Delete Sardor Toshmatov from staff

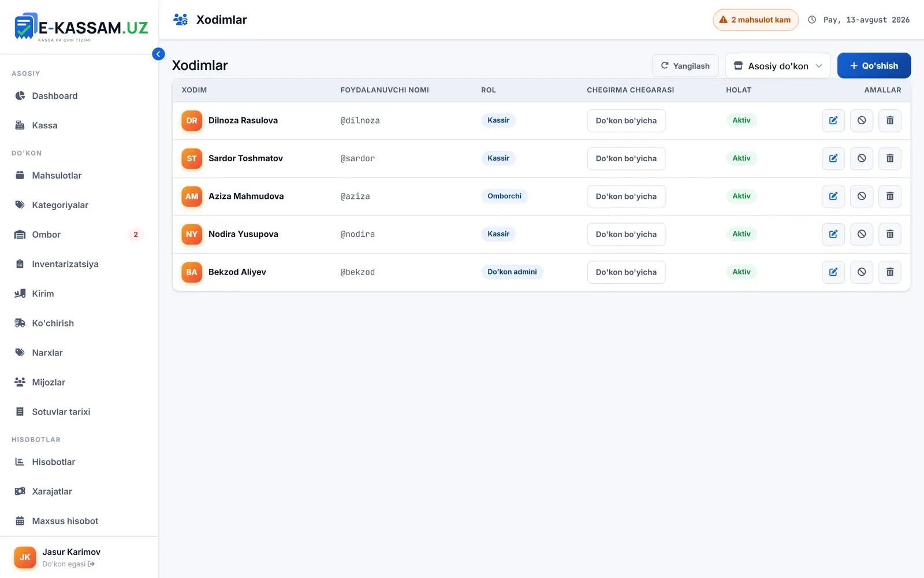(x=890, y=158)
